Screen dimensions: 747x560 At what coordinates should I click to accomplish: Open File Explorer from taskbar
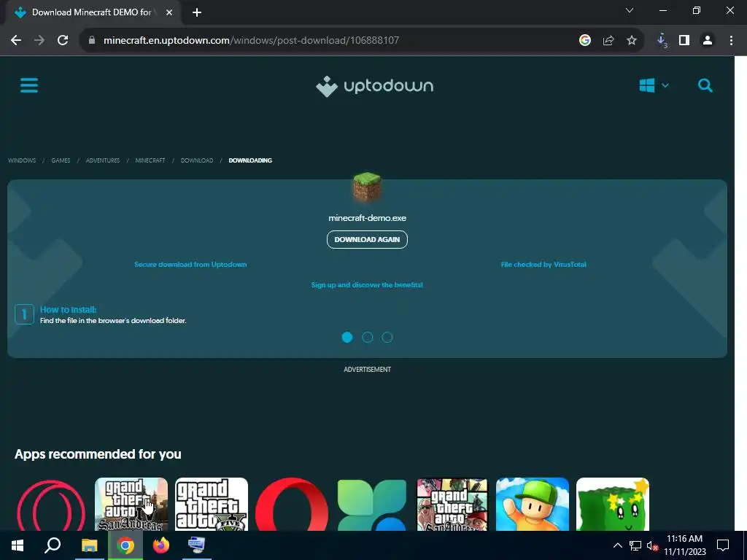point(89,545)
